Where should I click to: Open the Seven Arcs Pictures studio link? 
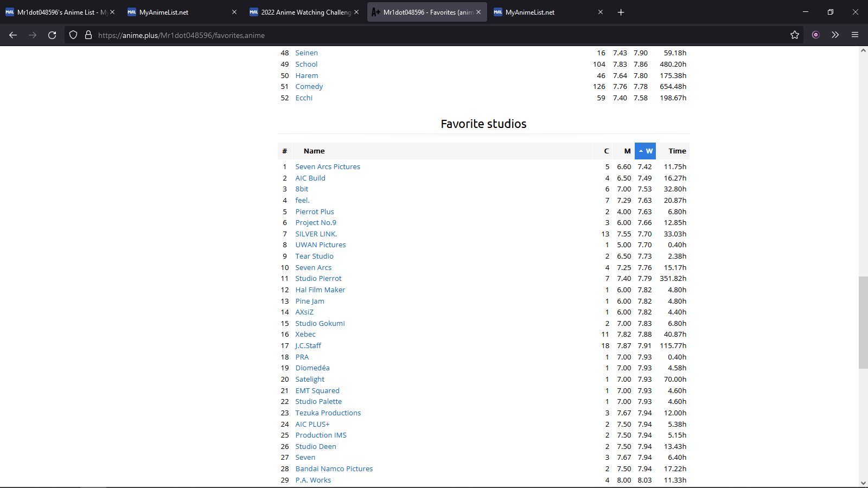328,167
